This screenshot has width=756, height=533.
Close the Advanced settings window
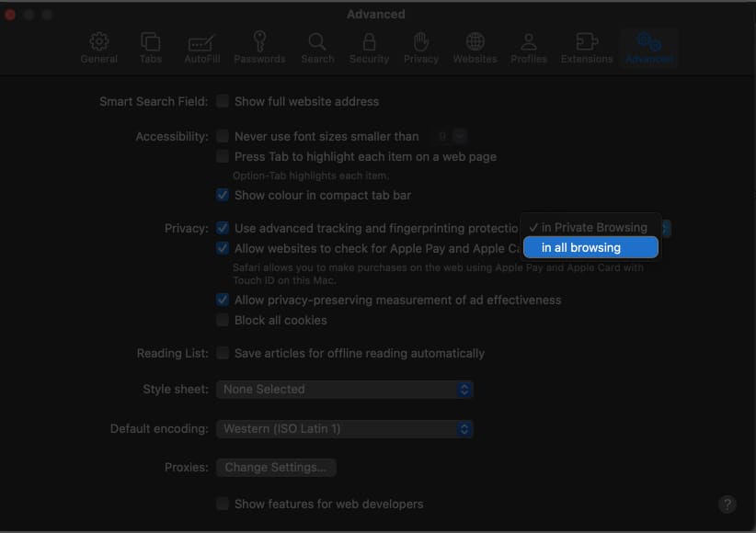(10, 15)
